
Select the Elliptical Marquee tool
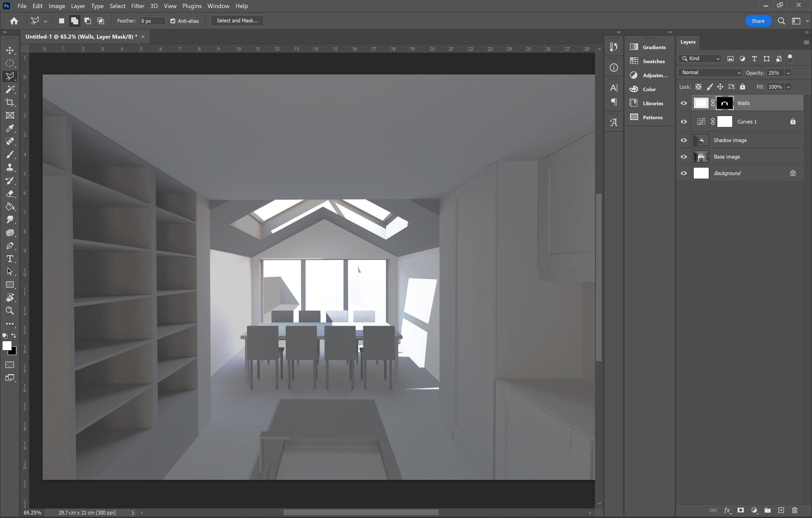pos(10,63)
